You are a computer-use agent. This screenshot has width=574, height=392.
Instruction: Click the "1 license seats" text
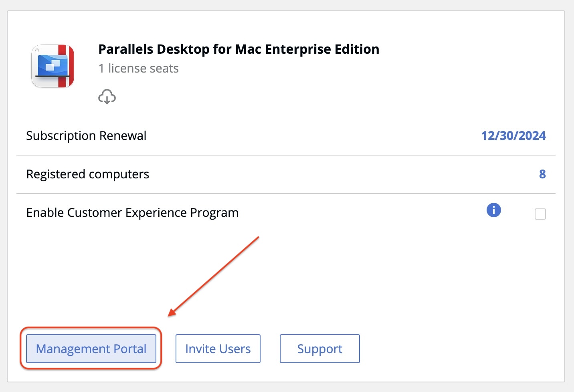[x=138, y=69]
